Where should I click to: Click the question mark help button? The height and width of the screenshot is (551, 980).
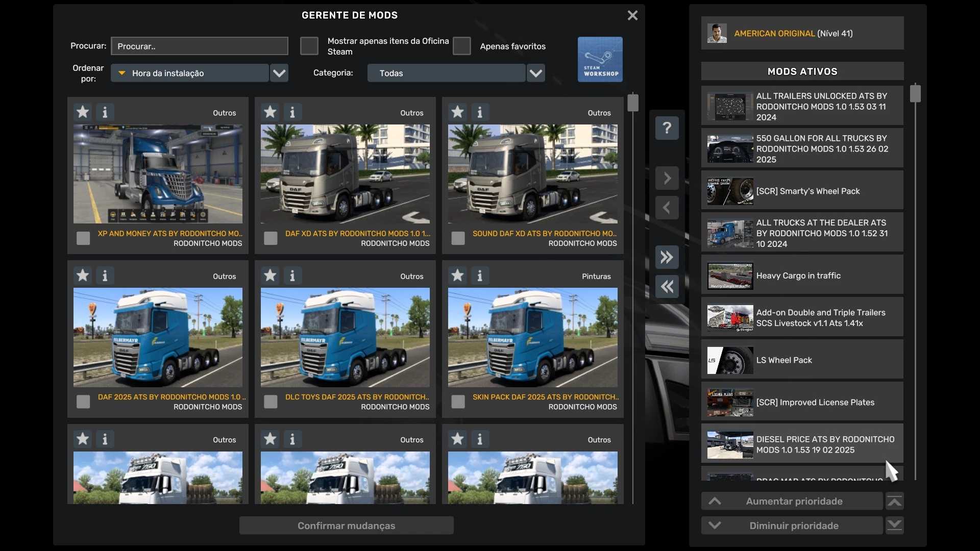[x=667, y=128]
